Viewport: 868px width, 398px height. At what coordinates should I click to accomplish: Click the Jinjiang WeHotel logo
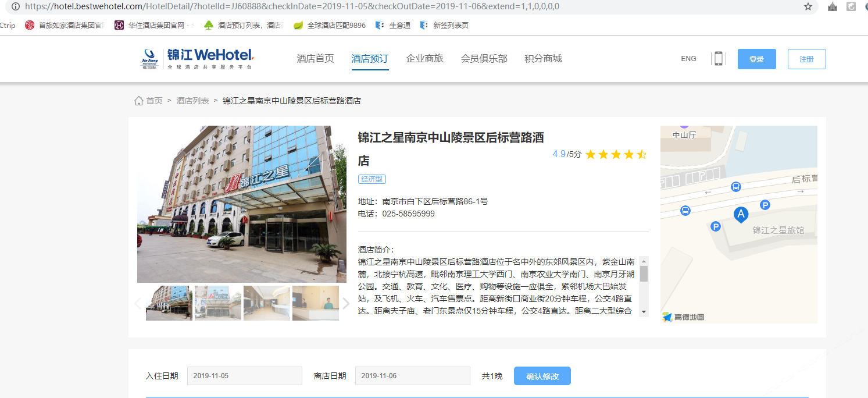[198, 59]
